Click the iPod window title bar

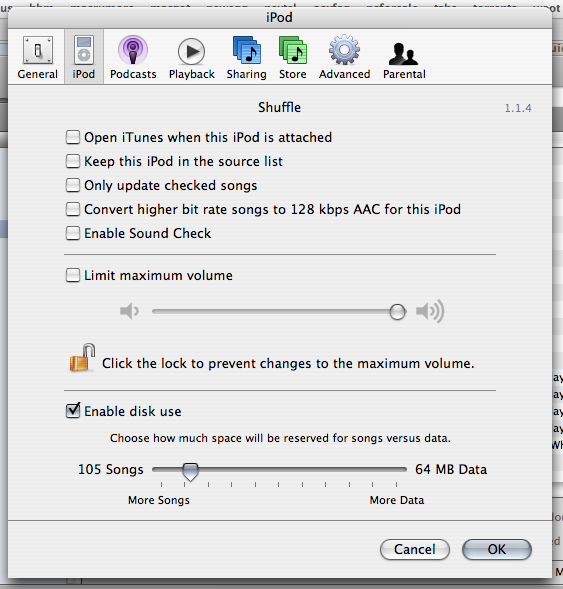[279, 18]
